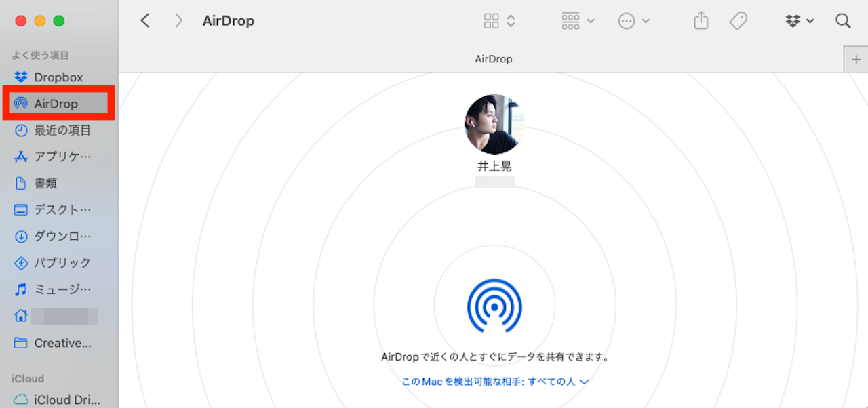The image size is (868, 408).
Task: Open the view mode up-down chevron
Action: [x=511, y=21]
